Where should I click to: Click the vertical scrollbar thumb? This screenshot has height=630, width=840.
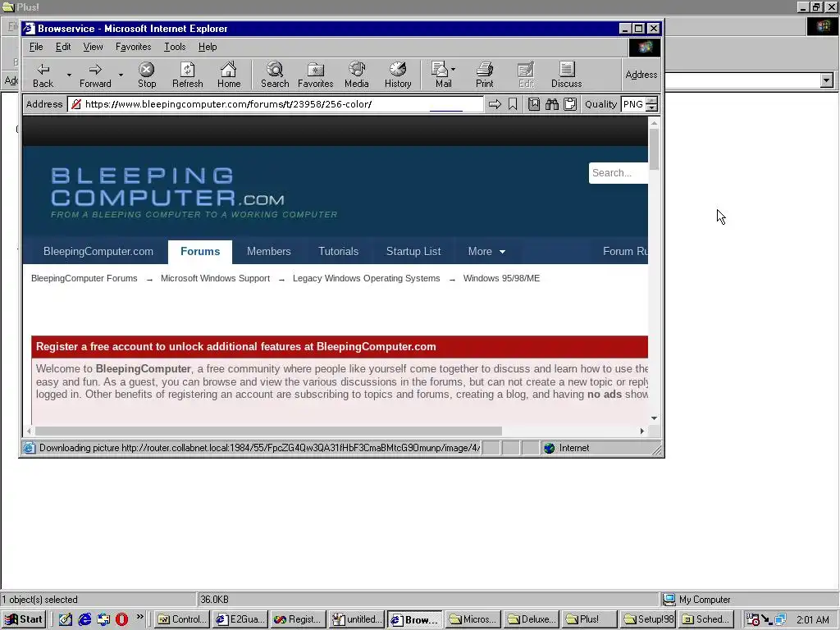[x=654, y=149]
